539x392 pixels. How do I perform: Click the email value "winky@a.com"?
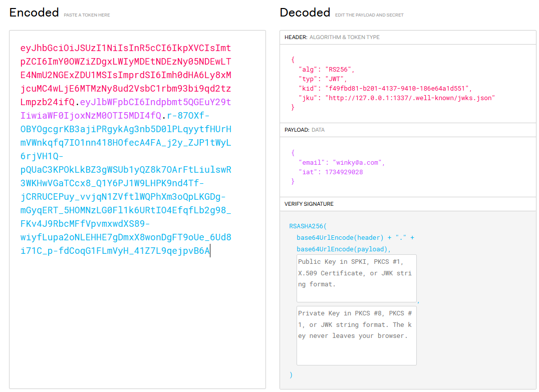coord(358,163)
